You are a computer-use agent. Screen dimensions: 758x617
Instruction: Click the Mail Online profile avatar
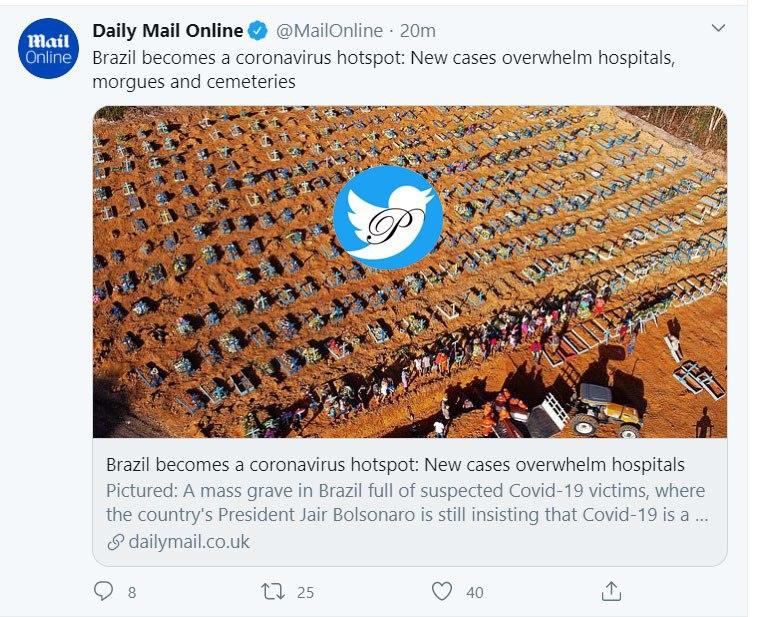click(48, 48)
